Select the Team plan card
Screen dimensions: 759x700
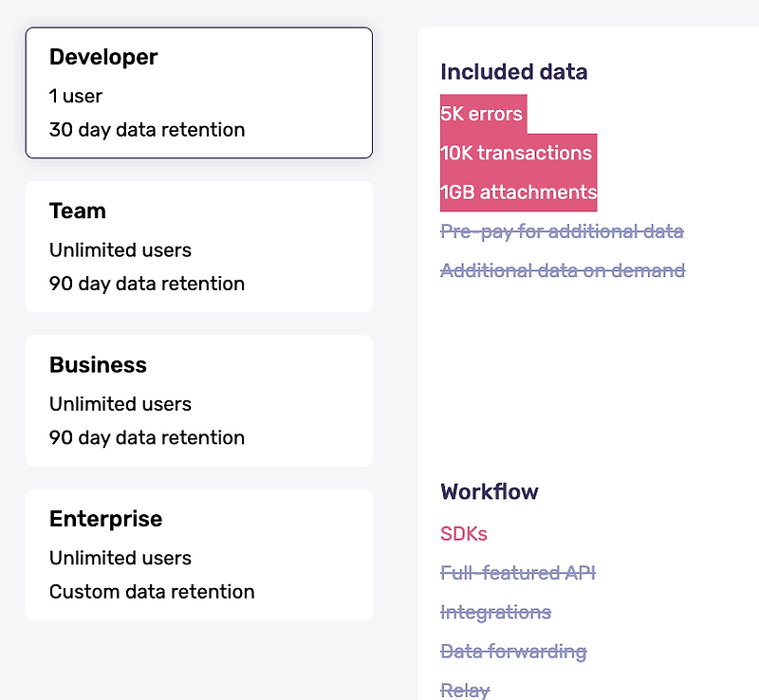tap(198, 247)
